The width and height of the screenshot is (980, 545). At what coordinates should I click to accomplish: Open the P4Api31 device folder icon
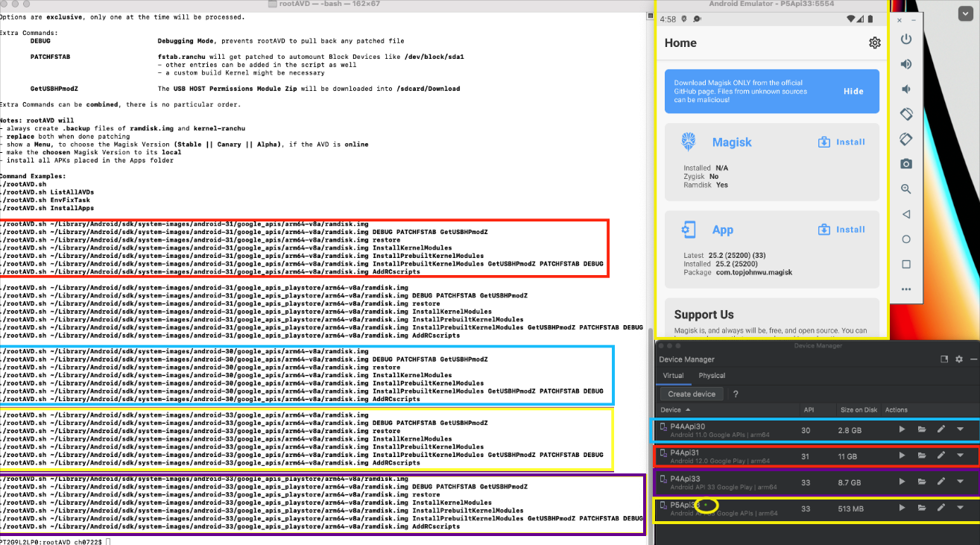click(x=922, y=456)
